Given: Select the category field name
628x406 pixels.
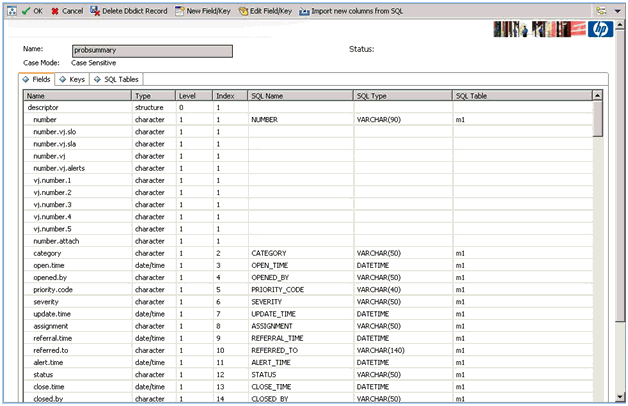Looking at the screenshot, I should (x=47, y=253).
